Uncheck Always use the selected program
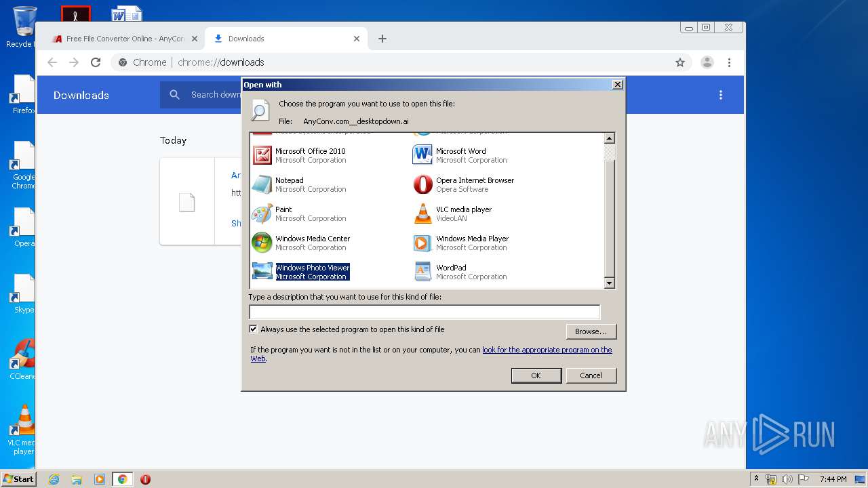Image resolution: width=868 pixels, height=488 pixels. coord(254,329)
